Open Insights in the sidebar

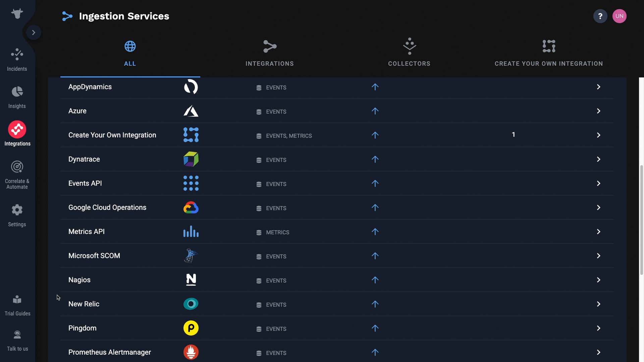pos(17,97)
